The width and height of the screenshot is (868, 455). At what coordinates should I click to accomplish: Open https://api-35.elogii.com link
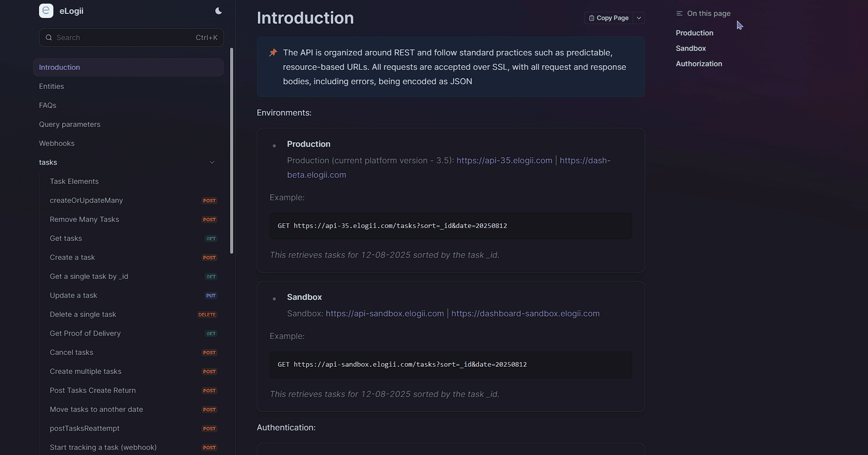(504, 160)
